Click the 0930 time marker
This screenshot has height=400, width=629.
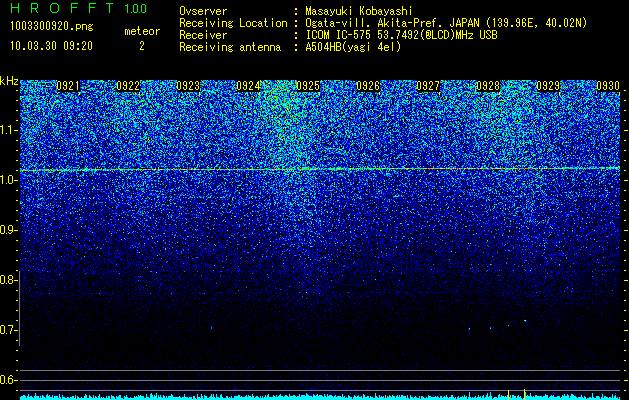(608, 86)
